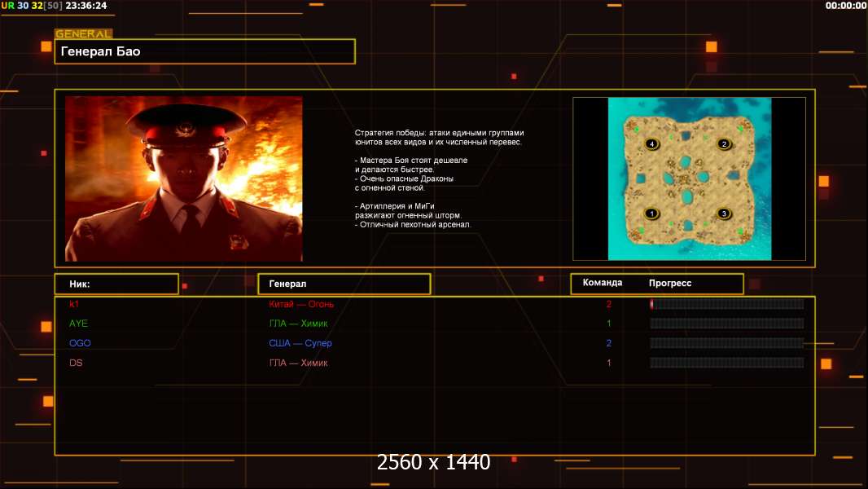
Task: Click start position marker 2 on the map
Action: click(x=724, y=144)
